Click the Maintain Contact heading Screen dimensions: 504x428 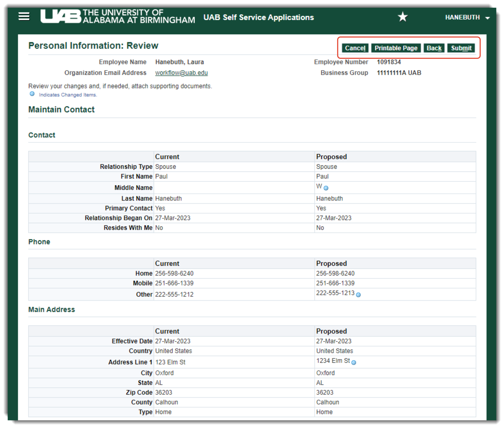[61, 110]
